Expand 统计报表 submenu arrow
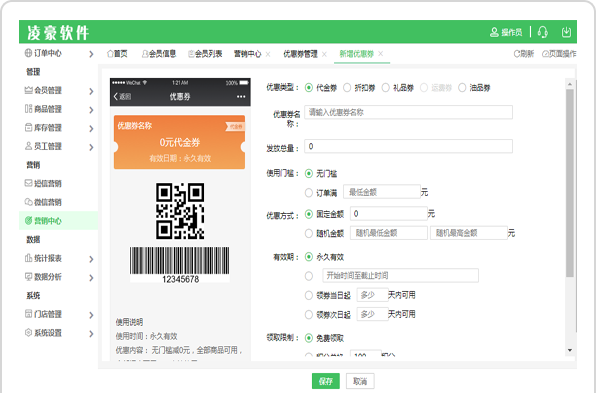The image size is (596, 393). tap(91, 259)
